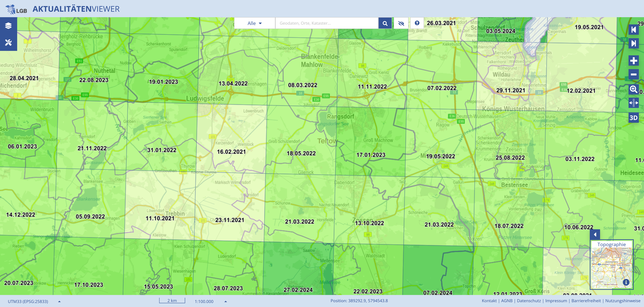Click the 07.02.2024 tile date label
The height and width of the screenshot is (307, 644).
(438, 293)
